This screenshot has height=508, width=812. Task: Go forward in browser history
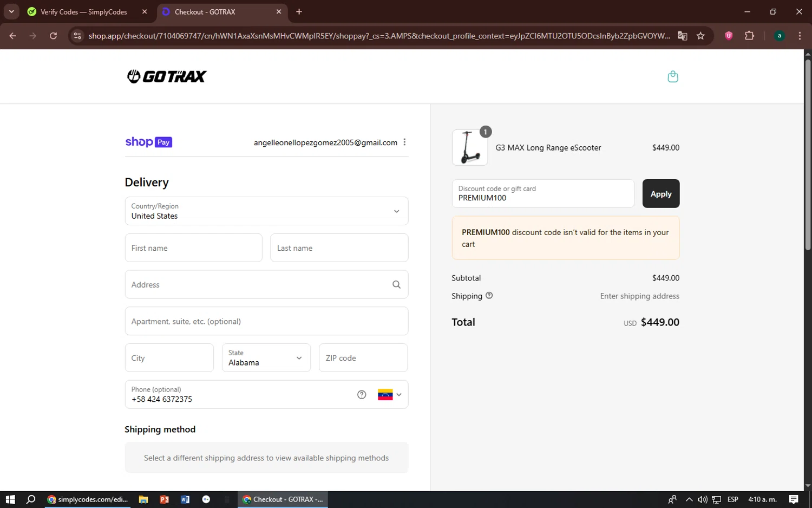pyautogui.click(x=33, y=36)
